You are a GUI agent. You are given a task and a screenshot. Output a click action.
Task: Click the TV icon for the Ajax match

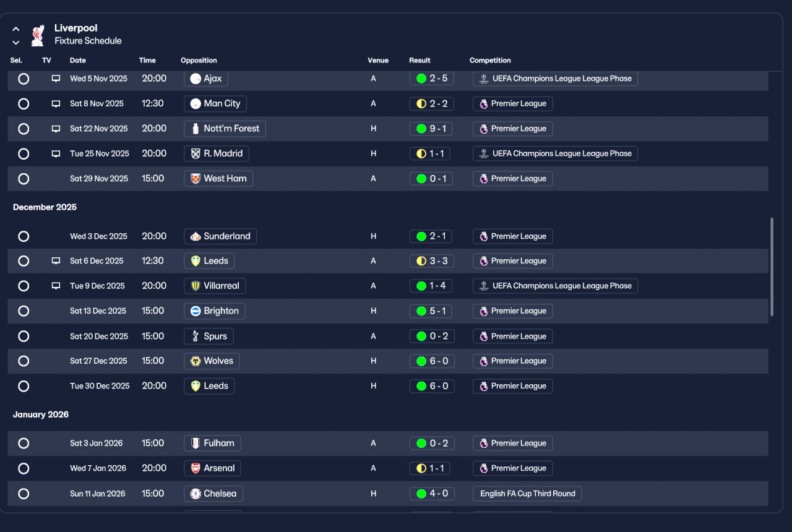(56, 79)
